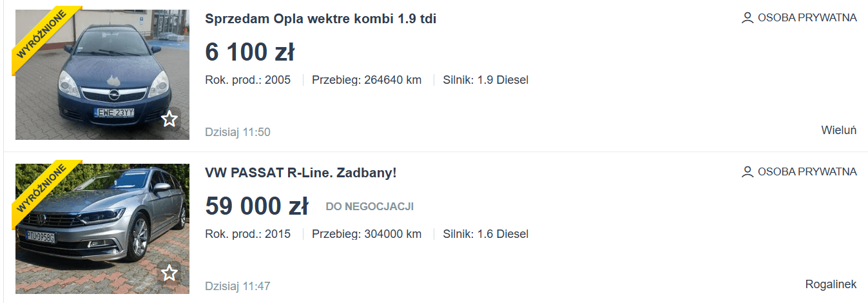Viewport: 868px width, 303px height.
Task: Select Rogalinek location text
Action: [x=831, y=284]
